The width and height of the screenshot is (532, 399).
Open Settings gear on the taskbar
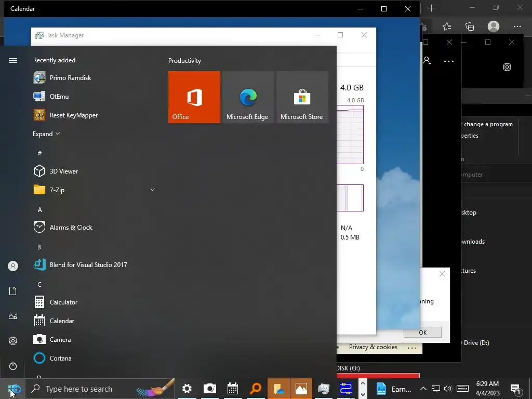(x=187, y=389)
